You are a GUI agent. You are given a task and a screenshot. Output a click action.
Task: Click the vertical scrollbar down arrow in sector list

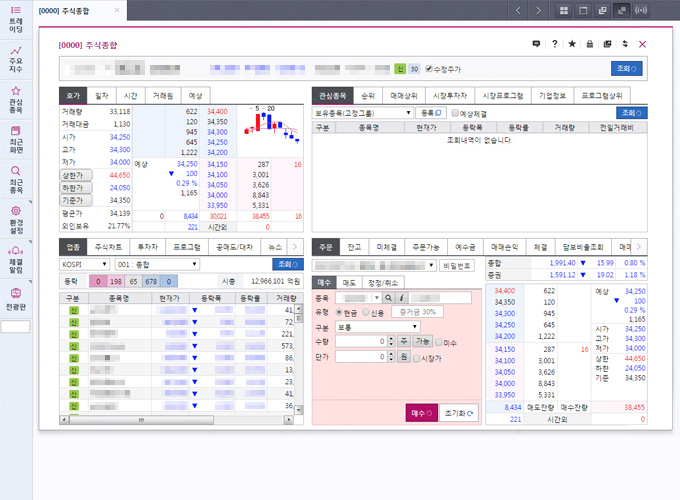(298, 409)
